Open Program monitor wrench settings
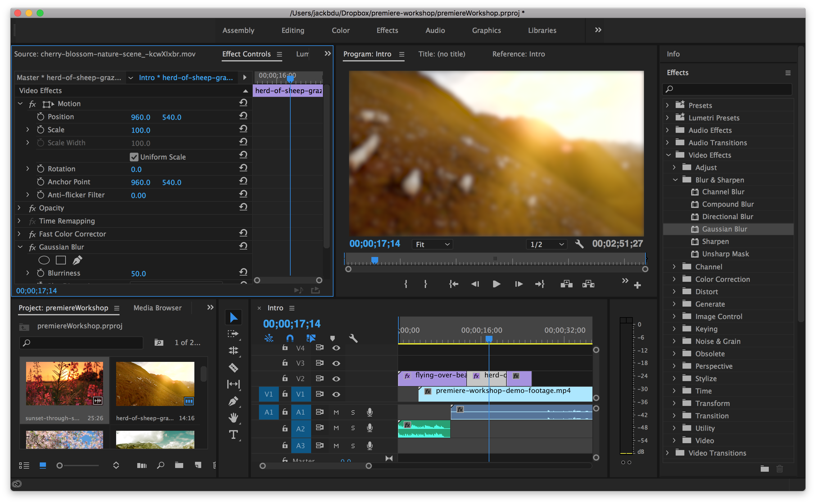The height and width of the screenshot is (504, 816). [579, 244]
